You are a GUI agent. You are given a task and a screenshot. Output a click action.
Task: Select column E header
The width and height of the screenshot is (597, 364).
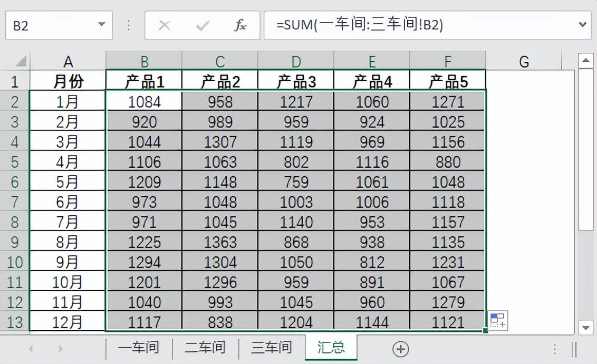372,61
